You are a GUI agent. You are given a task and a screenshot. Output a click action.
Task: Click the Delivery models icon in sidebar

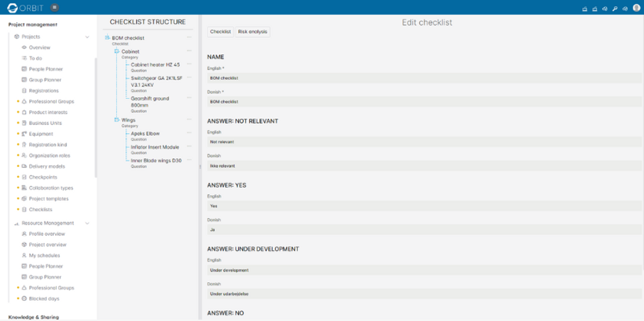(x=24, y=166)
